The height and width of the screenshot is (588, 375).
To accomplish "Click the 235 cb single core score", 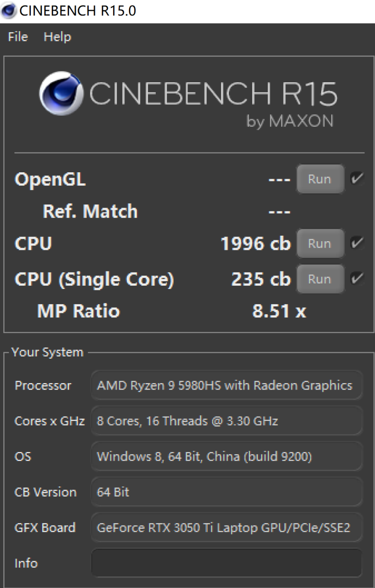I will [261, 279].
